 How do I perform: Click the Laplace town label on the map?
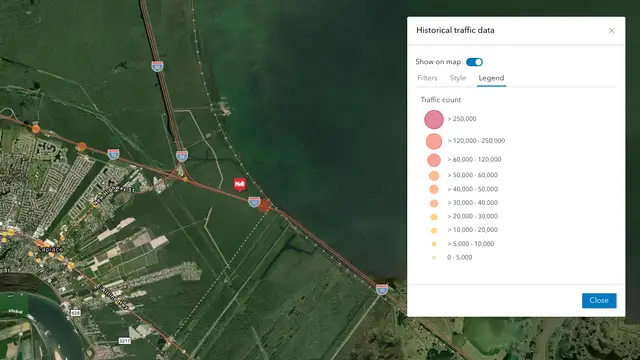[51, 249]
